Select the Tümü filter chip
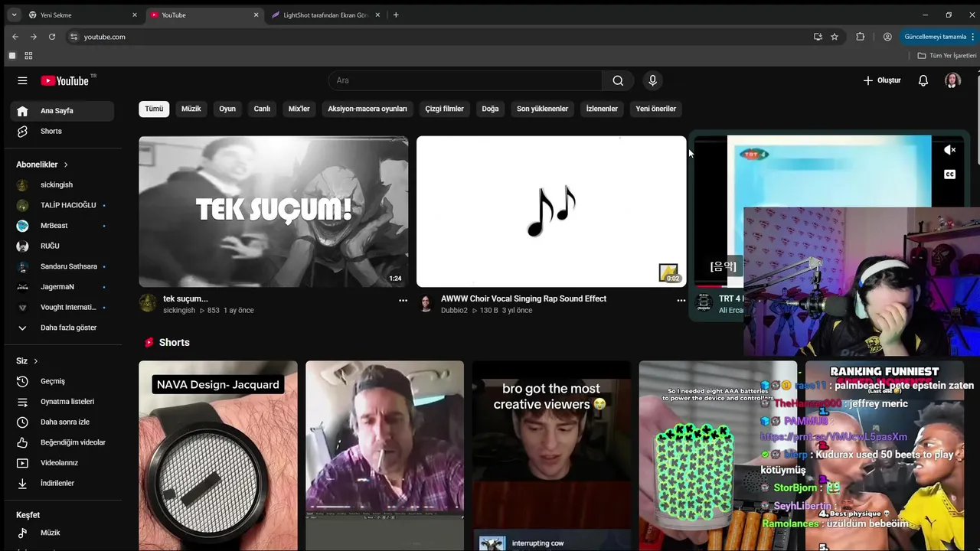980x551 pixels. [x=154, y=109]
